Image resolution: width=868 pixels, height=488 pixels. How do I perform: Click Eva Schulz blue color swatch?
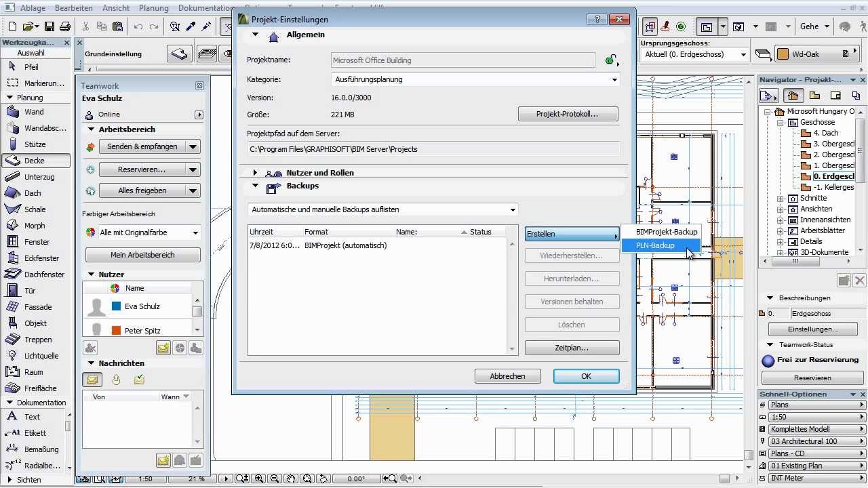click(116, 306)
